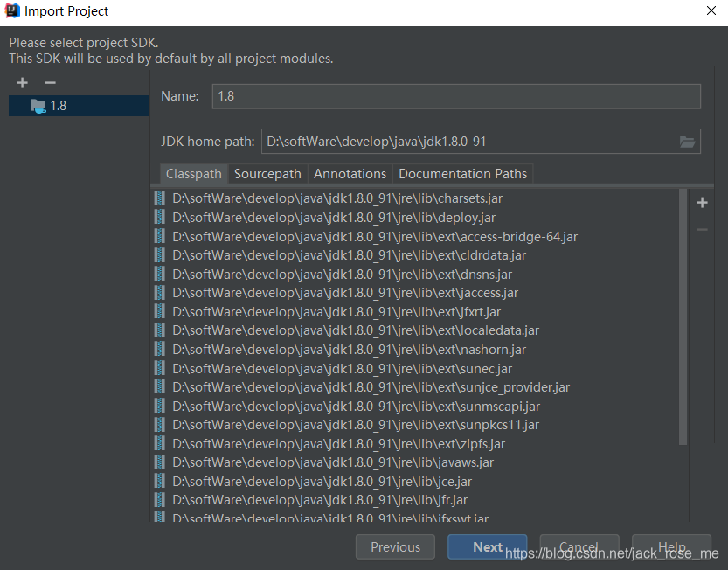Click the jar icon next to jfxrt.jar

[x=159, y=312]
